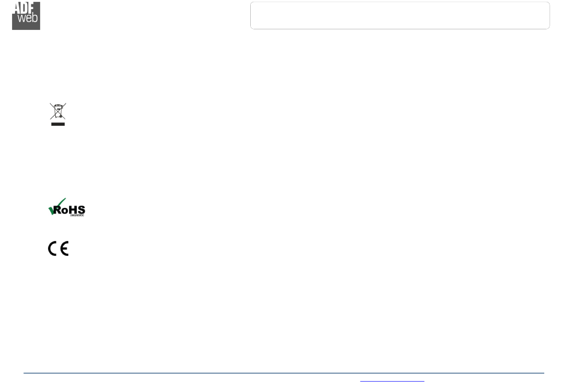
Task: Click the right end of the header box
Action: point(549,15)
